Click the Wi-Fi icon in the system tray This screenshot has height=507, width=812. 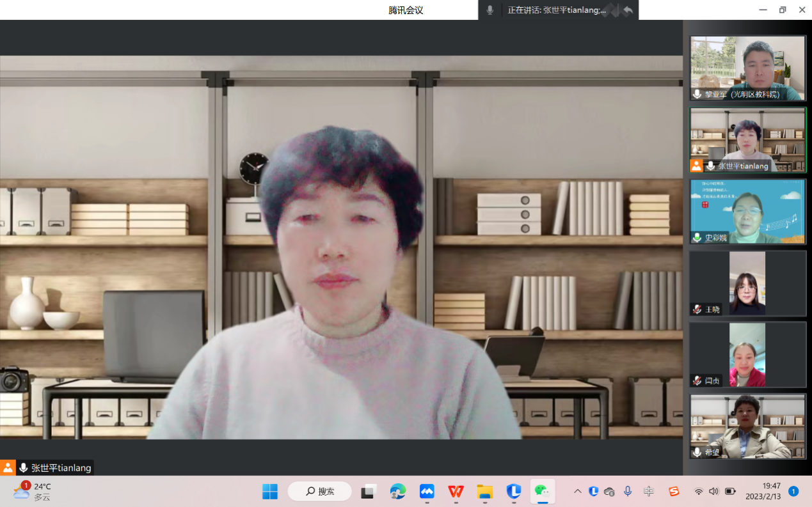(x=699, y=491)
